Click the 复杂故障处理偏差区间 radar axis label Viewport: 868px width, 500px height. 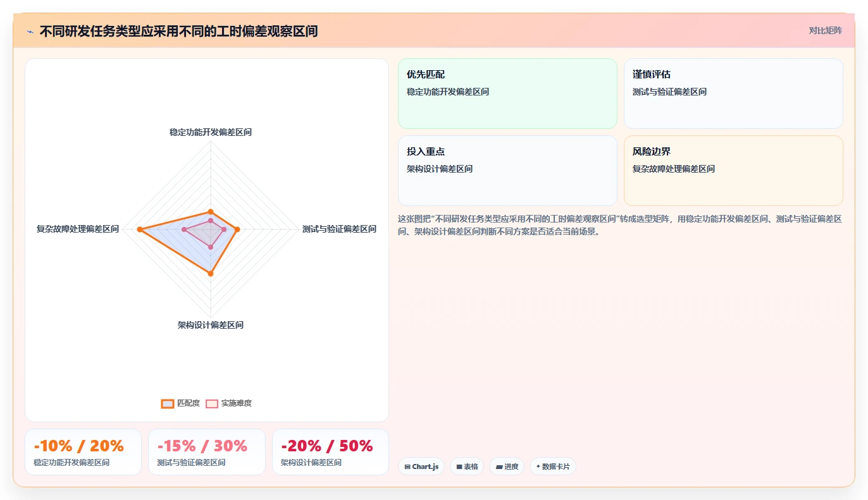(x=78, y=229)
